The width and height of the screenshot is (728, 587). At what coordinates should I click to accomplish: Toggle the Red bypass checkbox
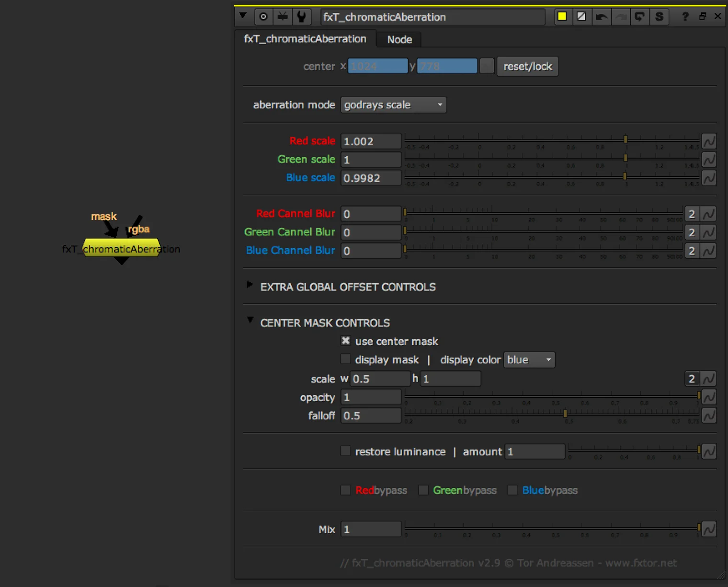[x=345, y=490]
